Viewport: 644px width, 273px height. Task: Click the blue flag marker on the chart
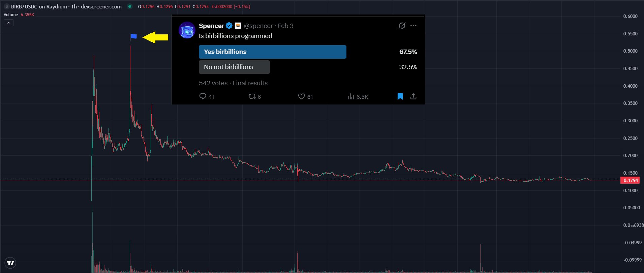(x=133, y=37)
